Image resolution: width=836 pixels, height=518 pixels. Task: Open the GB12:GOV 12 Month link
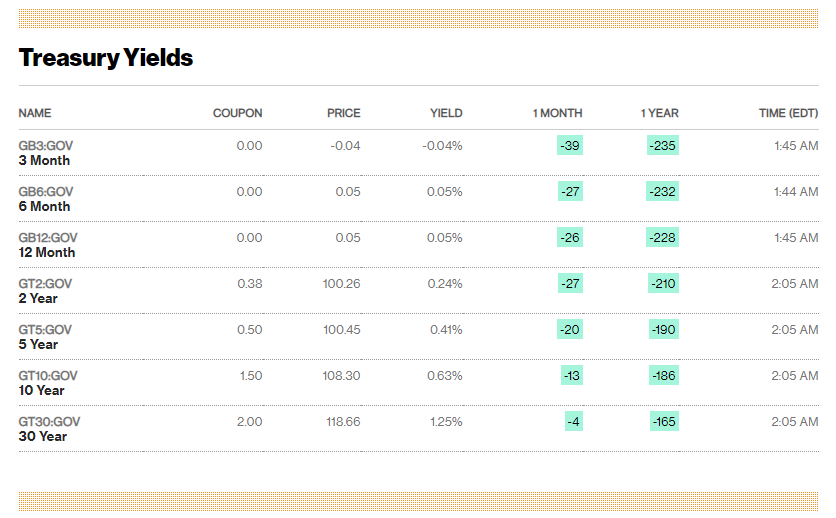click(48, 245)
